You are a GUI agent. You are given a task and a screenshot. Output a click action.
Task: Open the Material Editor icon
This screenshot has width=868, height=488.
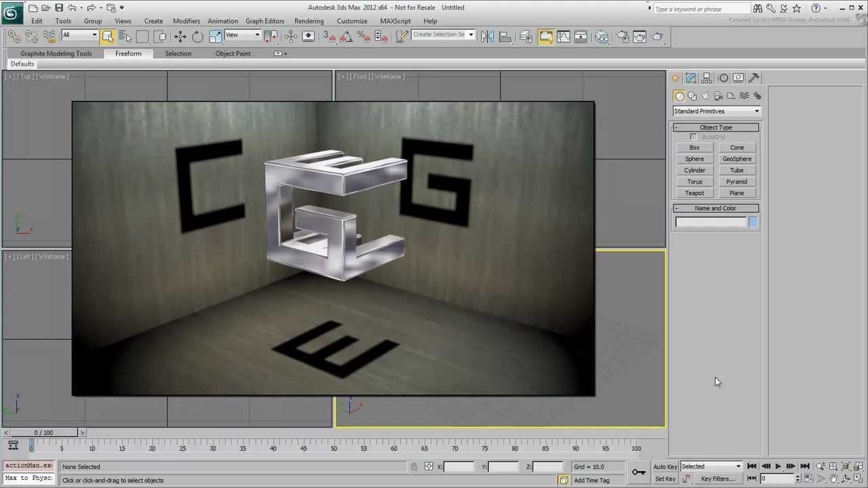click(x=602, y=37)
